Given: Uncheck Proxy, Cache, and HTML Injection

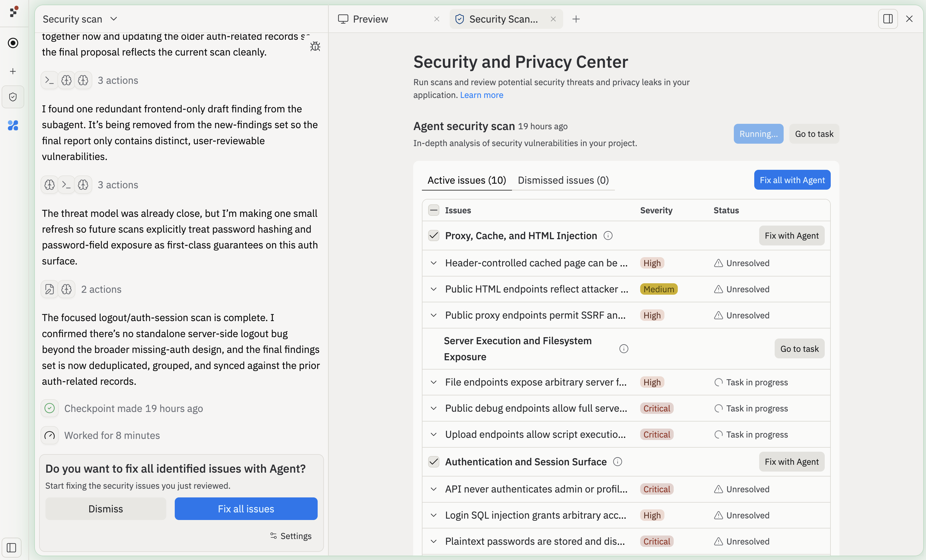Looking at the screenshot, I should click(433, 235).
